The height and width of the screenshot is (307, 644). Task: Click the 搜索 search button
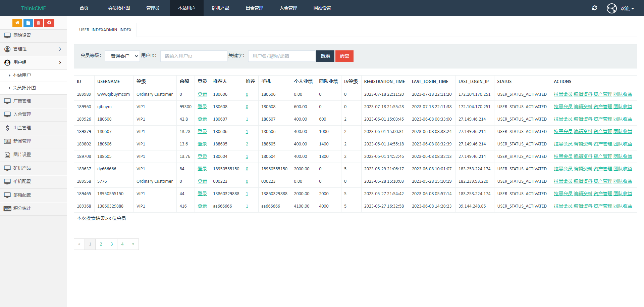tap(325, 56)
